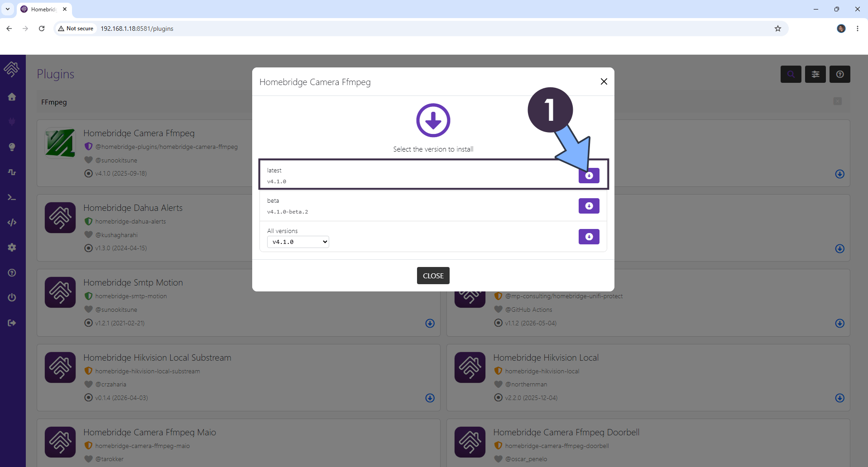
Task: Open author @oscar_penelo's profile link
Action: [x=526, y=459]
